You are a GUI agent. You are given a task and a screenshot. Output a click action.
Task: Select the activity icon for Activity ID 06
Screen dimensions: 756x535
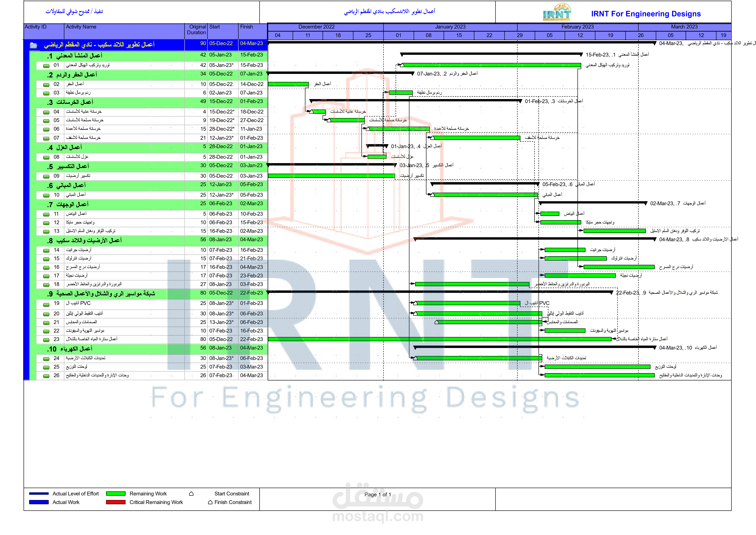pos(46,129)
